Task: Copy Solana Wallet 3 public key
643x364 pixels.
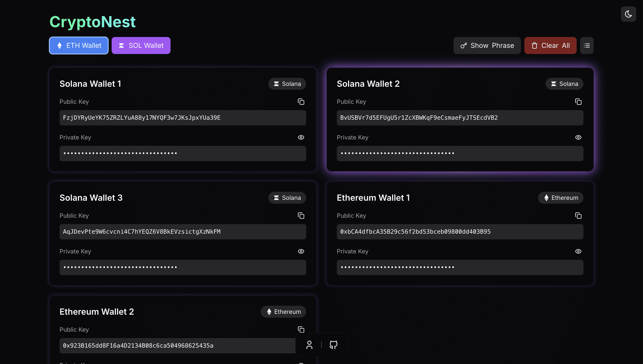Action: coord(301,216)
